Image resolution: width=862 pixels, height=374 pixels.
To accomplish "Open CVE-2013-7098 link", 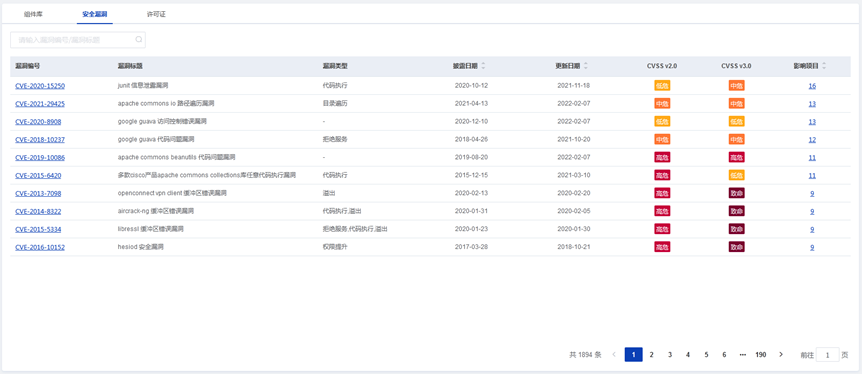I will pos(38,194).
